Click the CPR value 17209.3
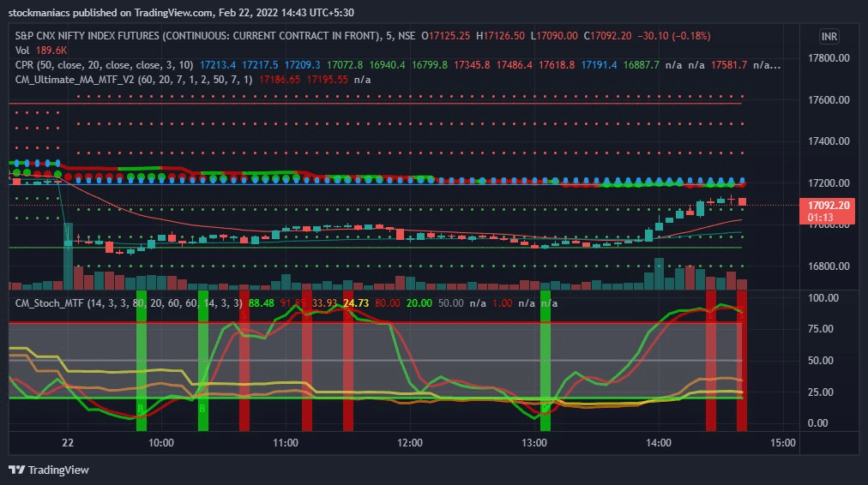868x485 pixels. 302,65
